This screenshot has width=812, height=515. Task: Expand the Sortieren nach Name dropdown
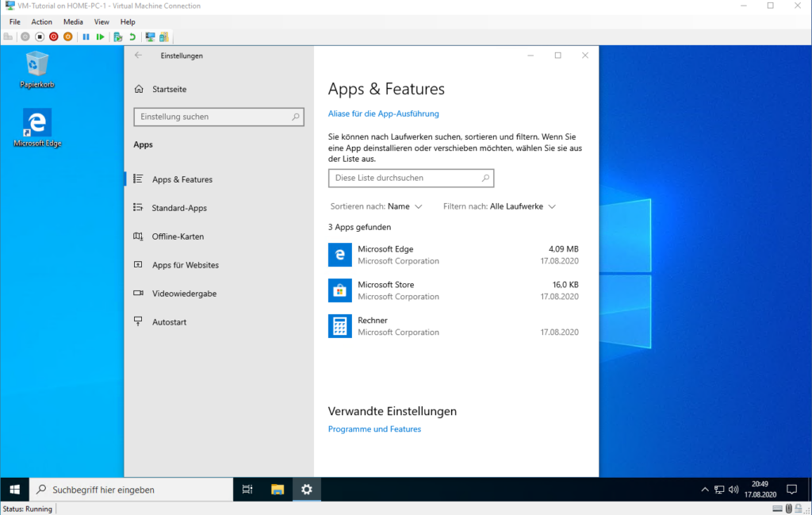click(x=377, y=206)
